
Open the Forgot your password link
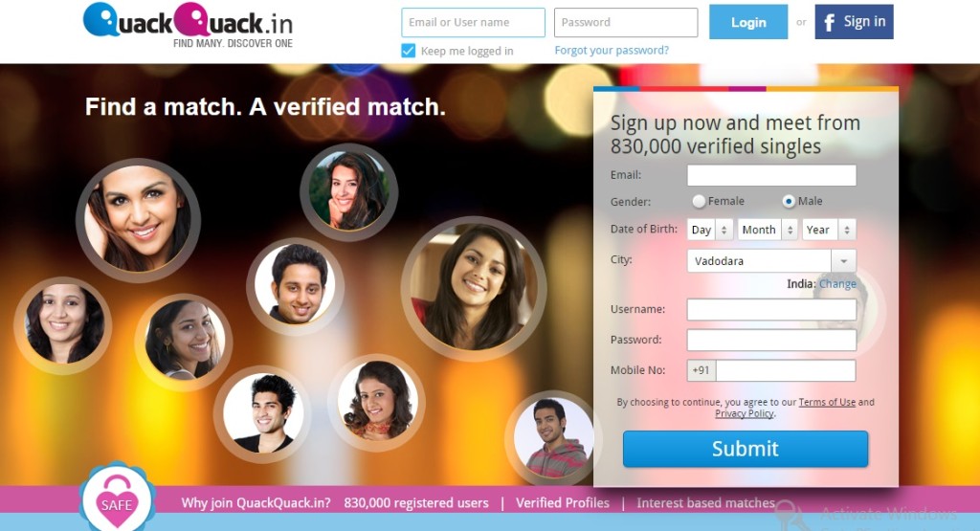(x=612, y=51)
